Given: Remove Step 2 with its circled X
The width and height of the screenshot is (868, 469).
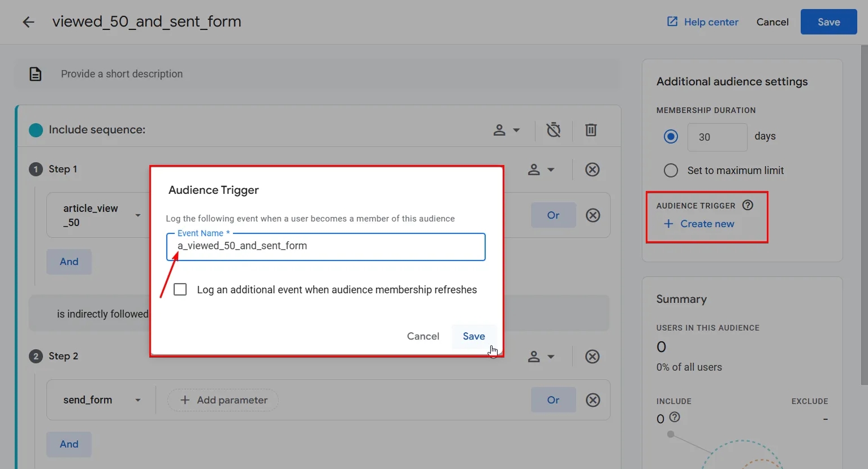Looking at the screenshot, I should (592, 357).
